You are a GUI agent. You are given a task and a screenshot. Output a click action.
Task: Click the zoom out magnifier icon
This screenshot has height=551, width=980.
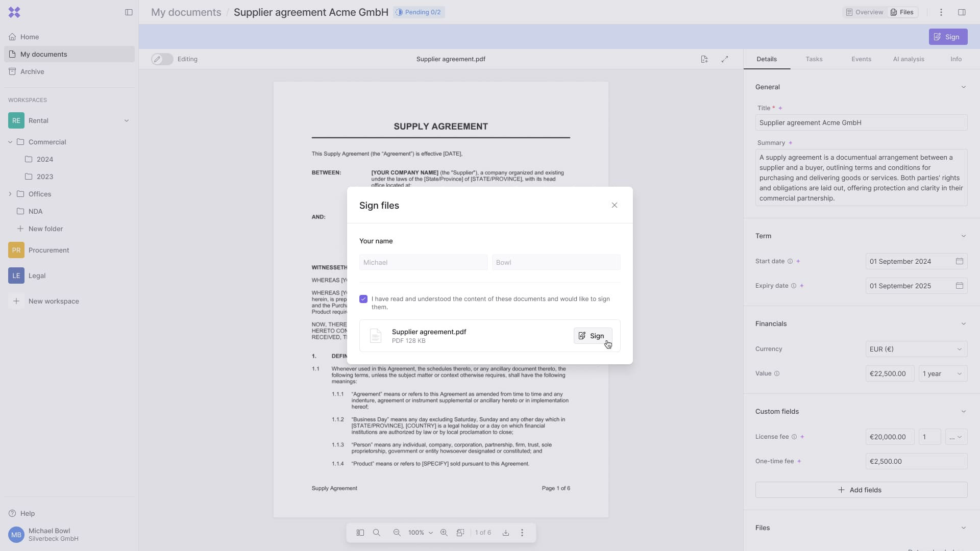coord(397,533)
